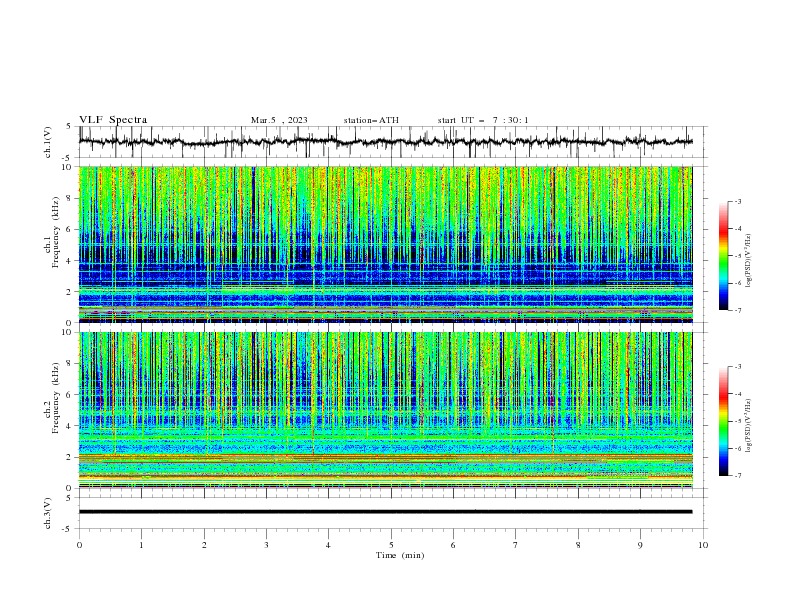
Task: Click the 'start UT = 7 :30: 1' text
Action: pyautogui.click(x=483, y=120)
